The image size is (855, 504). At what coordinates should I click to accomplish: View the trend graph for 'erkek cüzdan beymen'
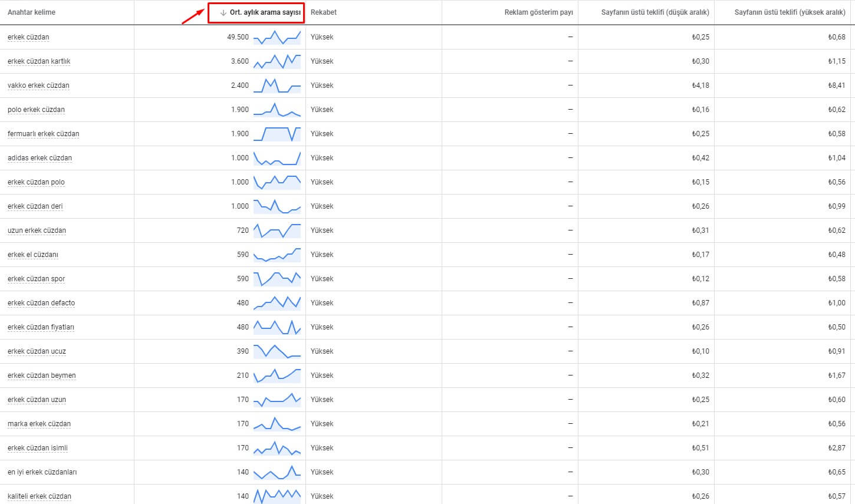coord(277,375)
